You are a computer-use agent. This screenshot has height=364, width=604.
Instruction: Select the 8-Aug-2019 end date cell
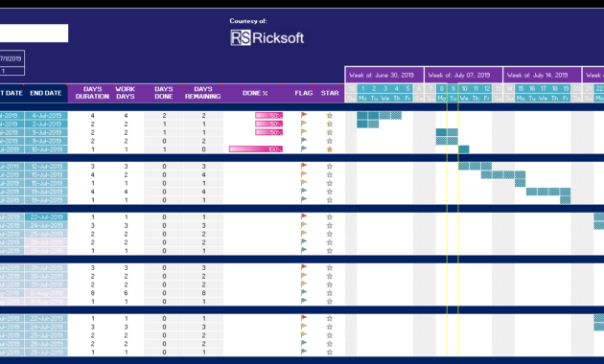pos(46,293)
